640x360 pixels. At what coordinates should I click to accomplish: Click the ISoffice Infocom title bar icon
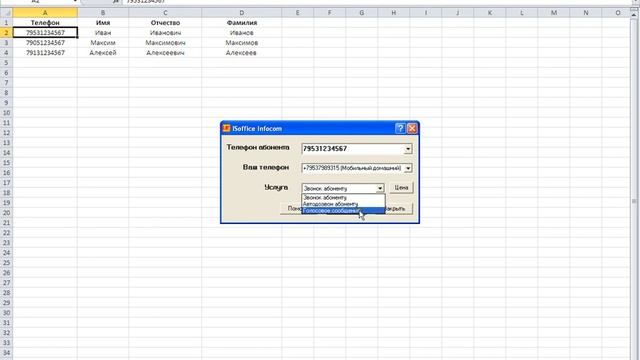[x=226, y=128]
